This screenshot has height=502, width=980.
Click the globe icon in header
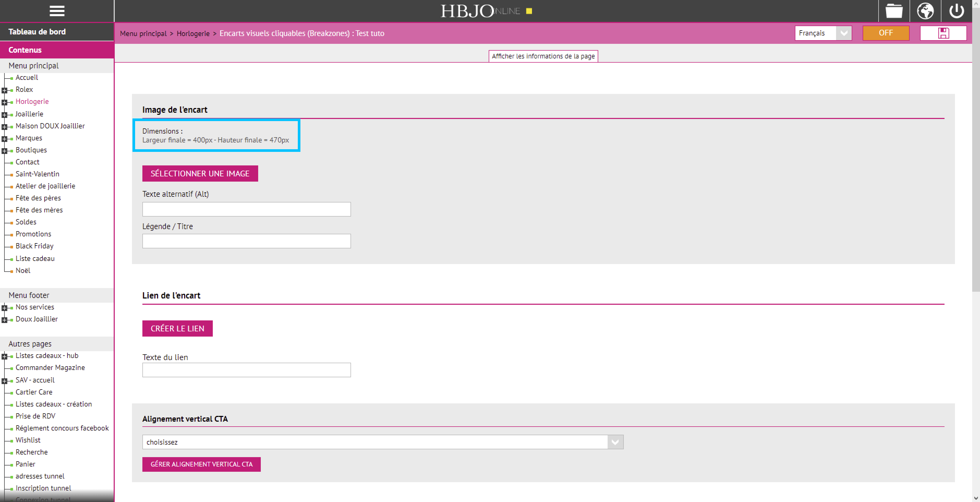pyautogui.click(x=925, y=11)
